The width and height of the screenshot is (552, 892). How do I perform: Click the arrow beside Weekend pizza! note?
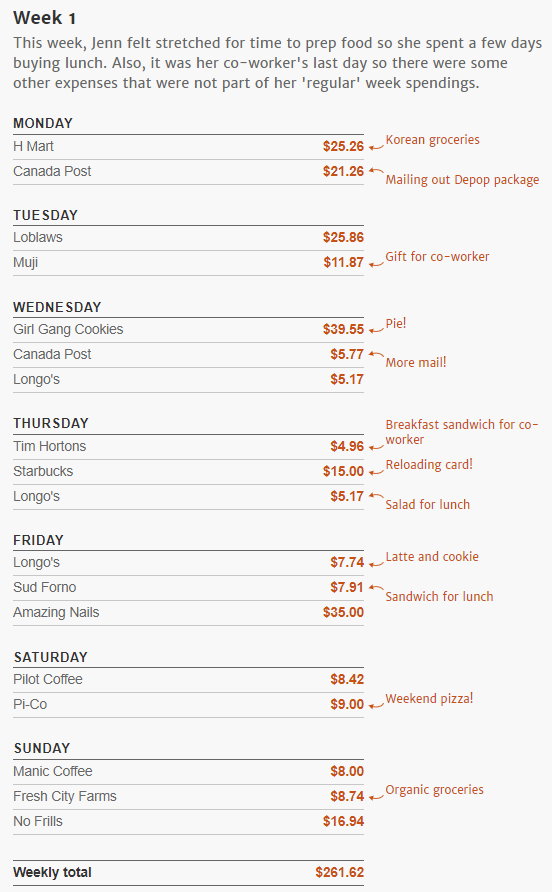pyautogui.click(x=376, y=705)
